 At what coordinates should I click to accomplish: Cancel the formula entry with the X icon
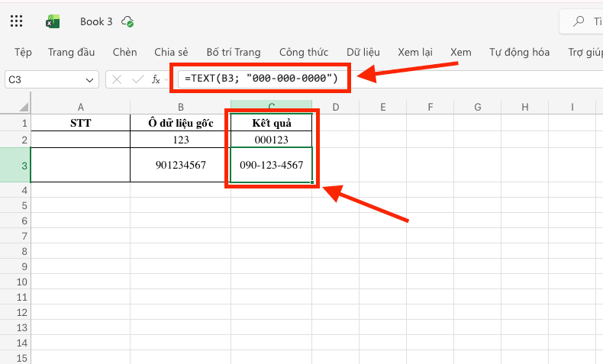[x=117, y=79]
